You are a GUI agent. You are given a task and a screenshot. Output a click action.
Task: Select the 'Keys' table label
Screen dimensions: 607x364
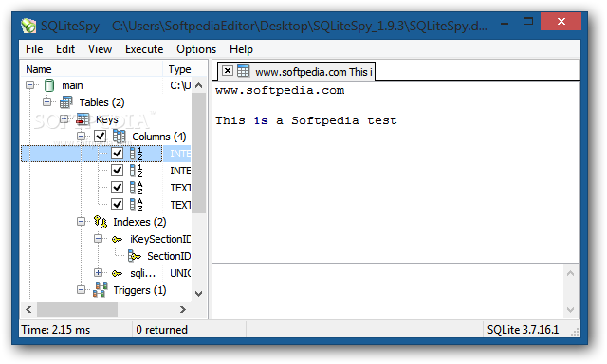107,119
